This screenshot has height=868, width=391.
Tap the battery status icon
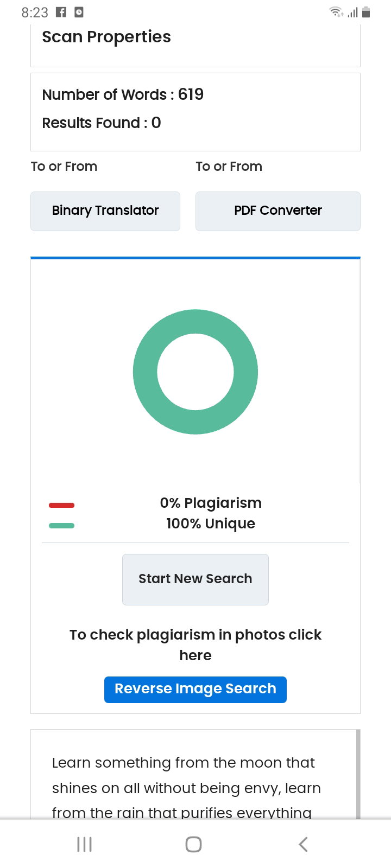(366, 12)
